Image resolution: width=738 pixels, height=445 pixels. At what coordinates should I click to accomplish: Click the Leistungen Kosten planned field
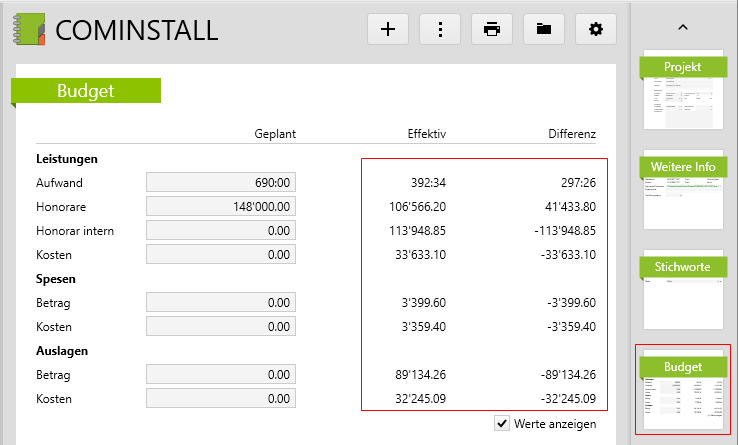coord(222,254)
